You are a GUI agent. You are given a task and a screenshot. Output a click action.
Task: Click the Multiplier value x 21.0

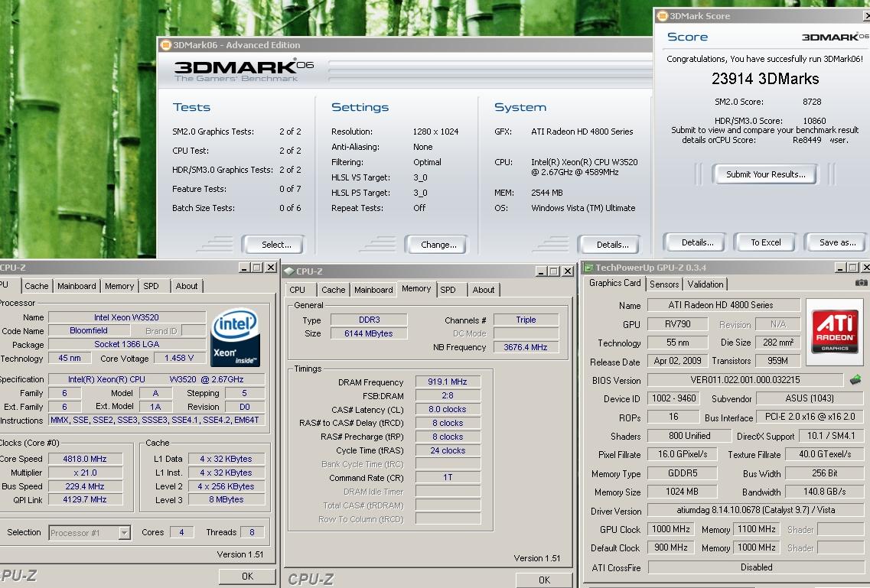click(85, 473)
